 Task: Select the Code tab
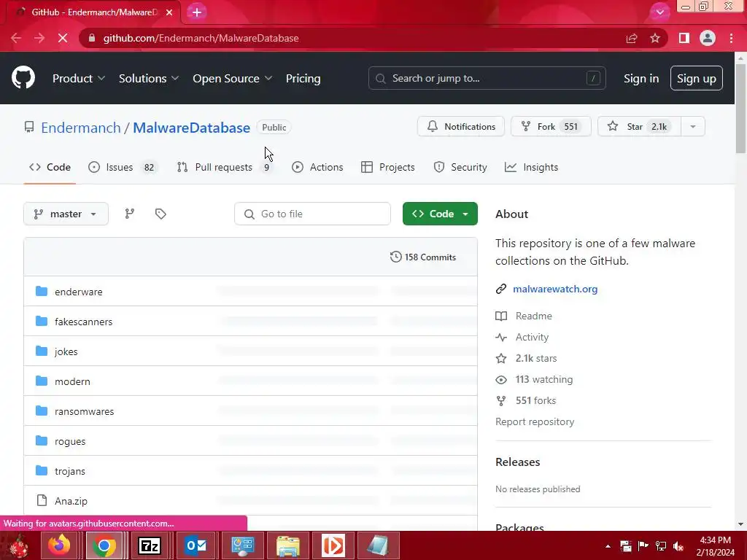50,167
